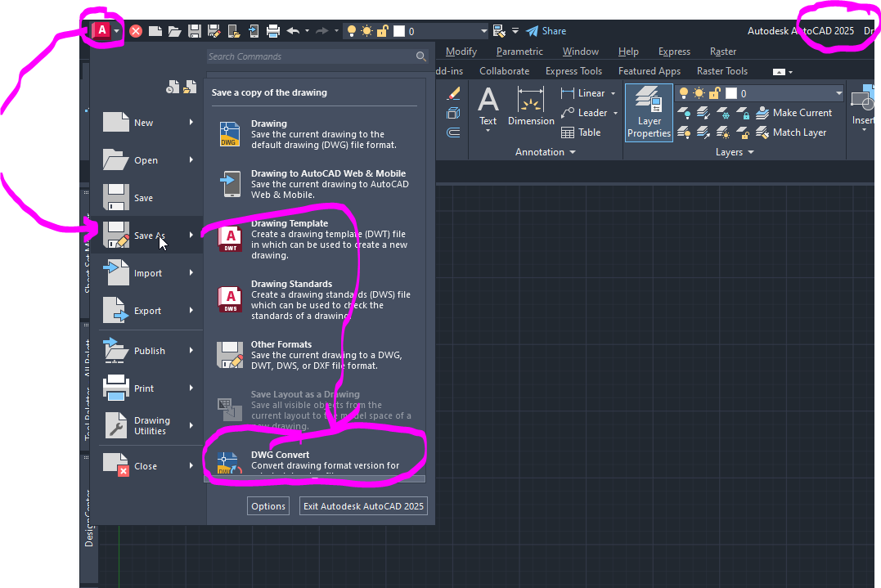Click the magnifier icon in Search Commands
This screenshot has height=588, width=881.
420,56
